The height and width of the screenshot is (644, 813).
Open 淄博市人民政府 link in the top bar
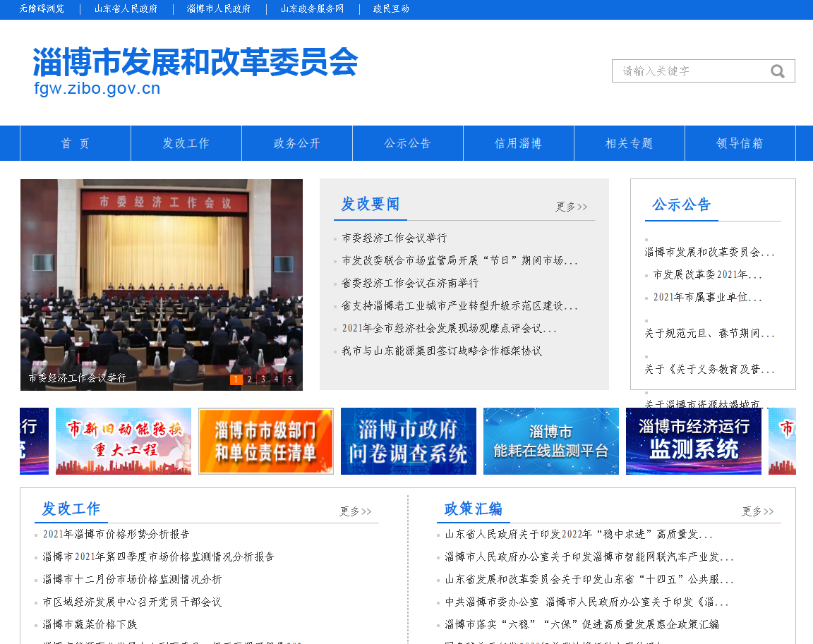(x=218, y=8)
